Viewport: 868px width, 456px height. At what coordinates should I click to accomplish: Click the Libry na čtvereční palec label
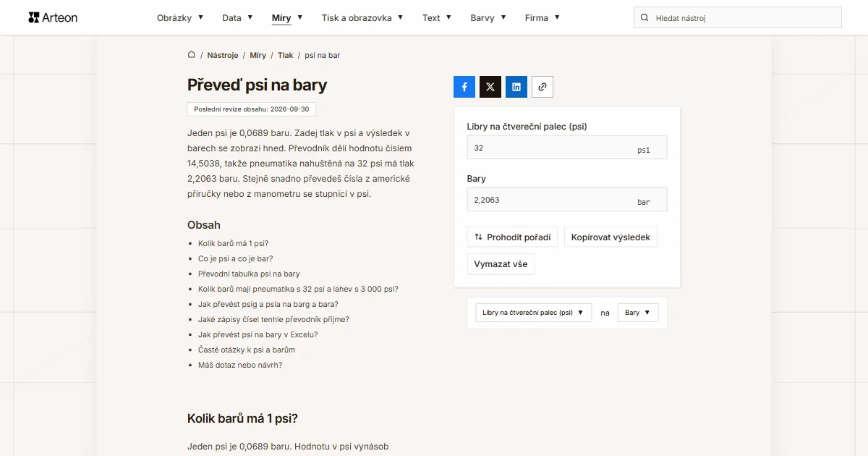[527, 126]
